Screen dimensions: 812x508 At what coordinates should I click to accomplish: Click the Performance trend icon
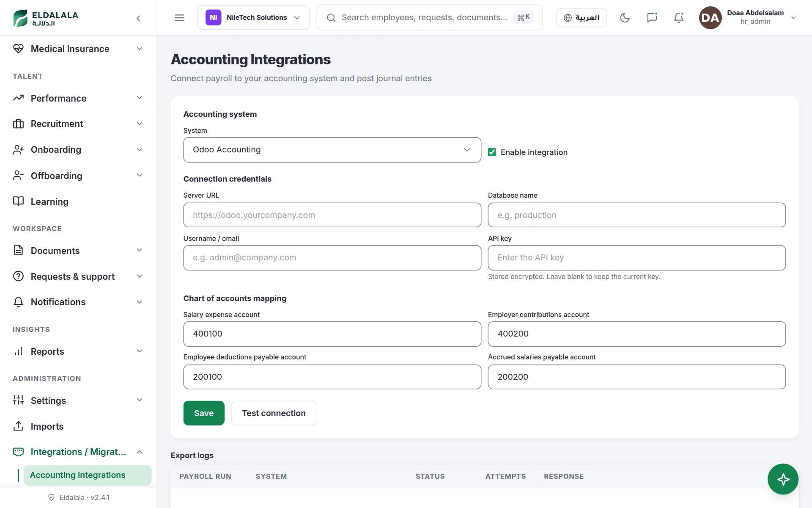[x=18, y=98]
